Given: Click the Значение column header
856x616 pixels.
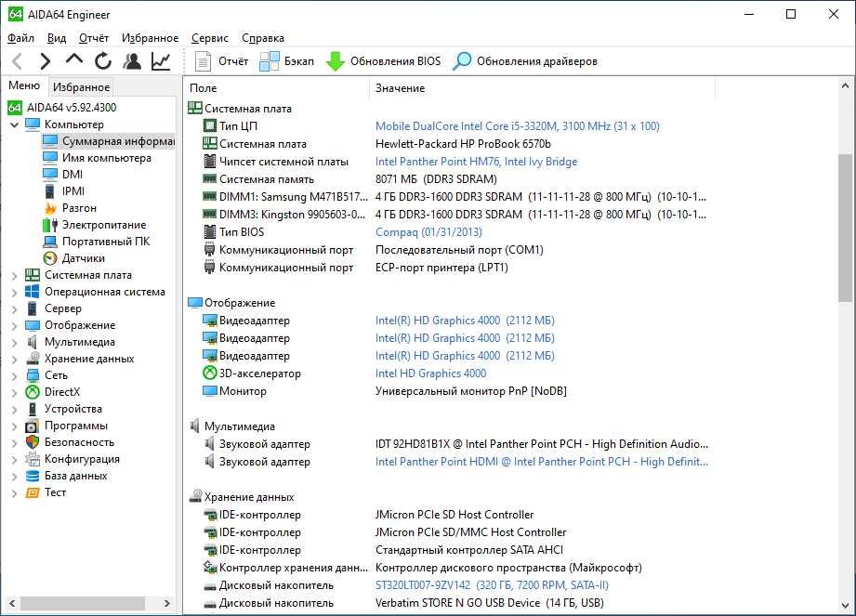Looking at the screenshot, I should tap(543, 88).
